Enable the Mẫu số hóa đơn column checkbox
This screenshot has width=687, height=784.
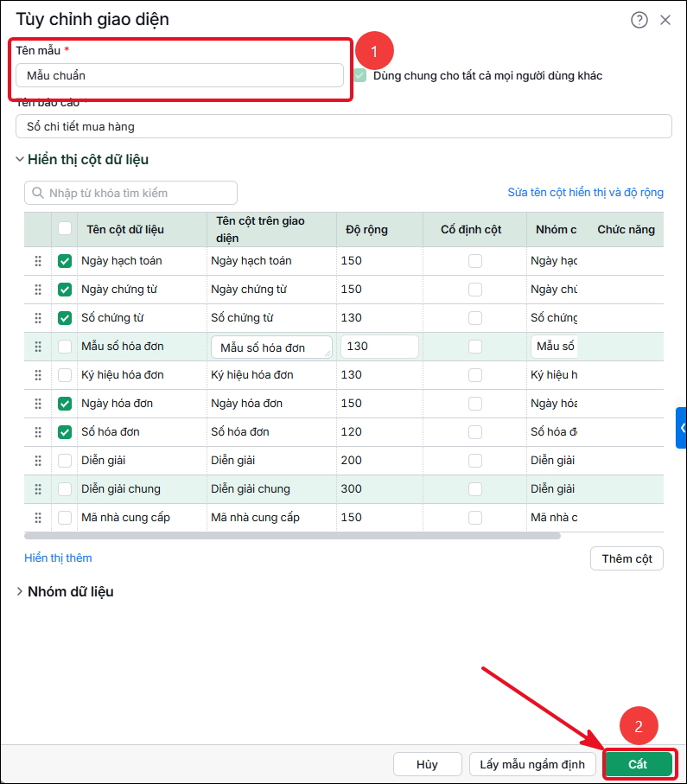click(x=65, y=347)
